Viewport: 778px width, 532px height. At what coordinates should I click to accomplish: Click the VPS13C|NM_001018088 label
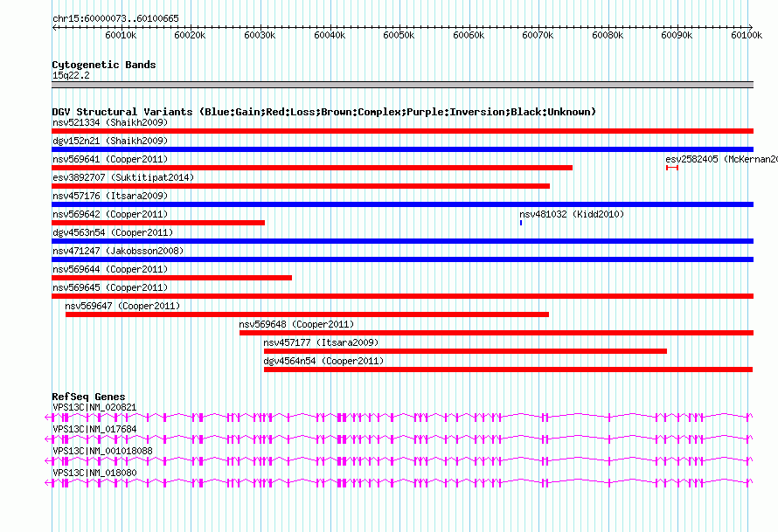(x=102, y=451)
